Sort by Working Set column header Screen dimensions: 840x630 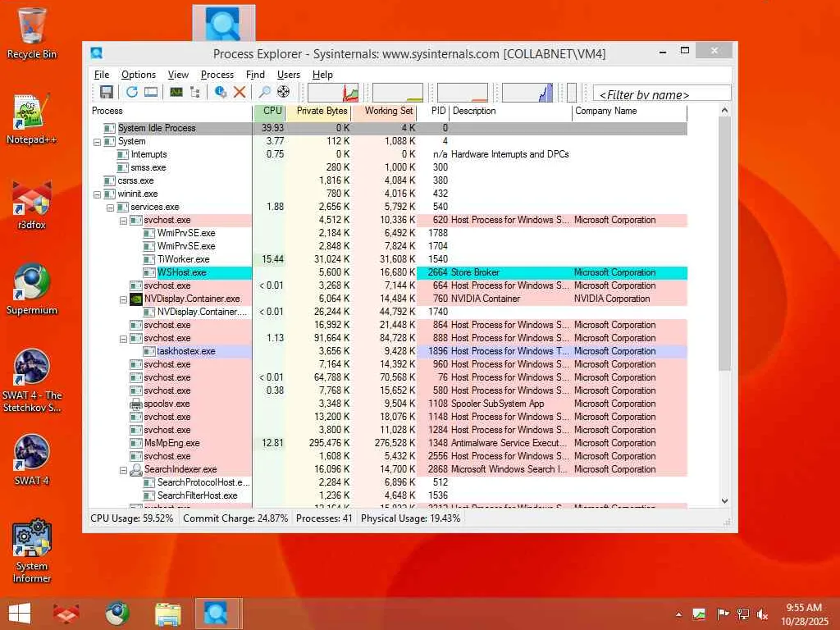tap(385, 111)
